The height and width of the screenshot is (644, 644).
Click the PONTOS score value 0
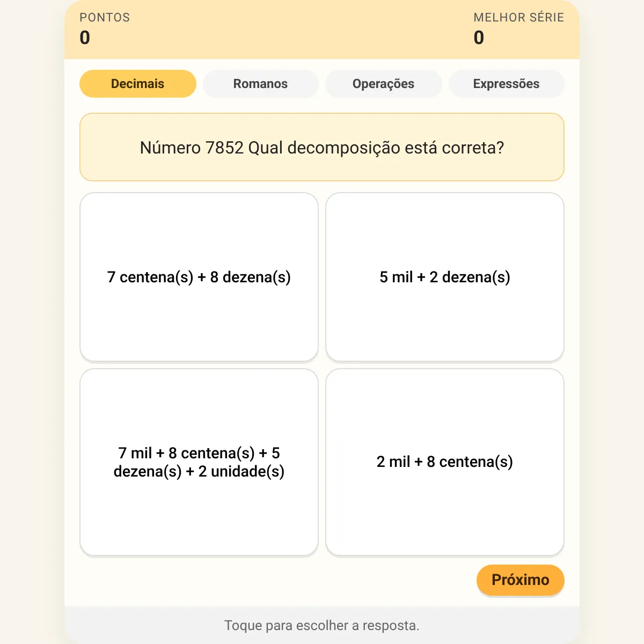click(85, 38)
